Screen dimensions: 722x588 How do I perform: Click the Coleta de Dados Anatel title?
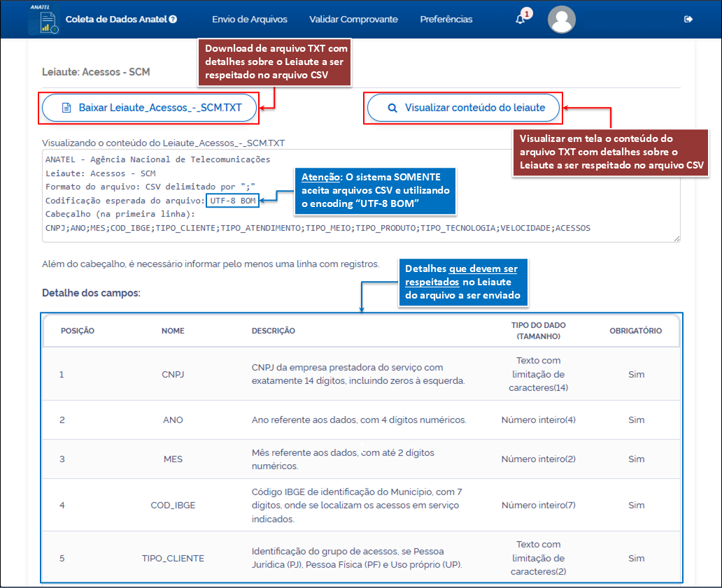point(116,20)
